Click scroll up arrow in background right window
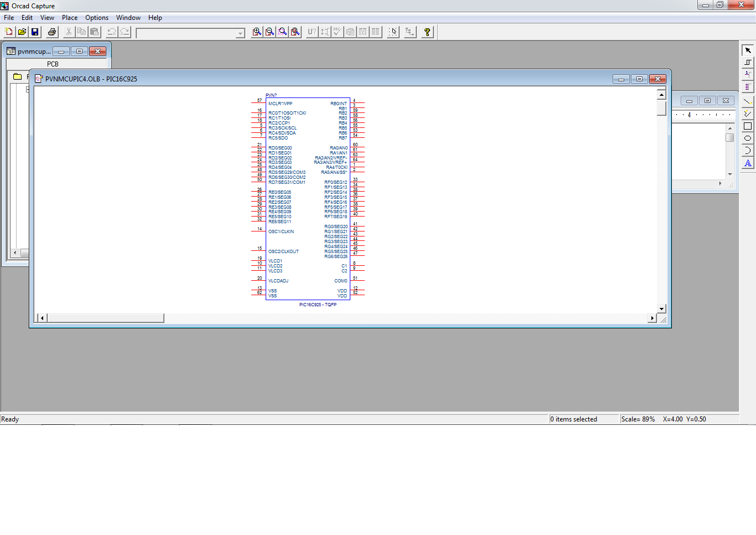Screen dimensions: 756x535 pyautogui.click(x=730, y=128)
